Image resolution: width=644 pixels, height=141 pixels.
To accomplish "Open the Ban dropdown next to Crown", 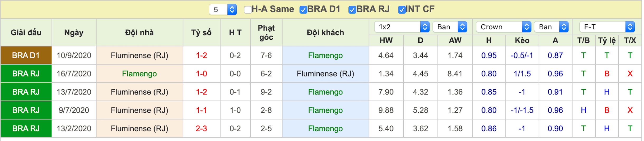I will (551, 27).
